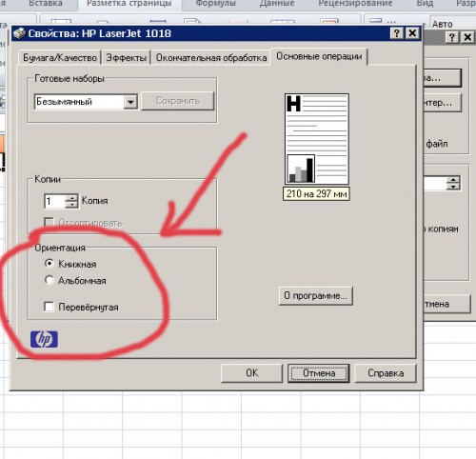Switch to the Бумага/Качество tab
Viewport: 476px width, 459px height.
60,58
